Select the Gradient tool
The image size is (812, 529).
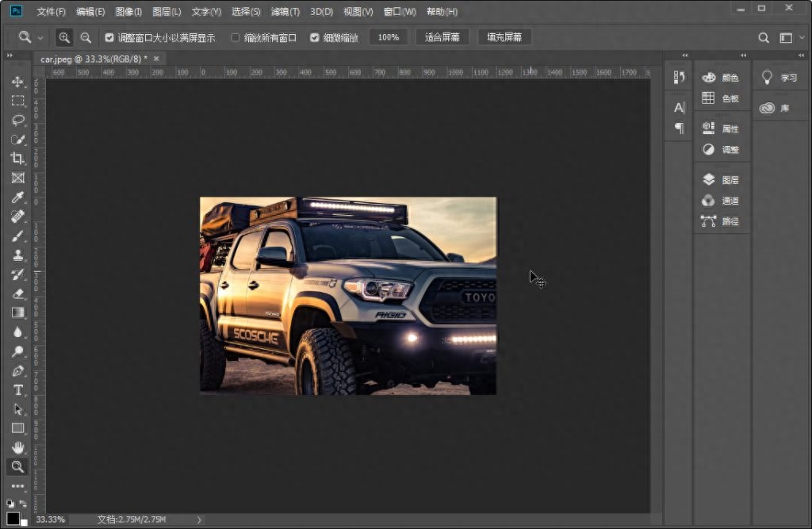click(17, 312)
